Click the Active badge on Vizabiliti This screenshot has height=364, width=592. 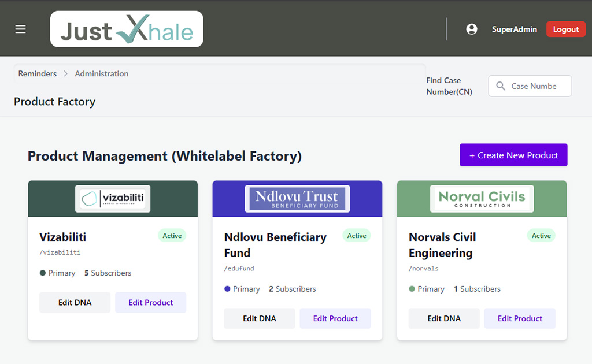[x=172, y=236]
